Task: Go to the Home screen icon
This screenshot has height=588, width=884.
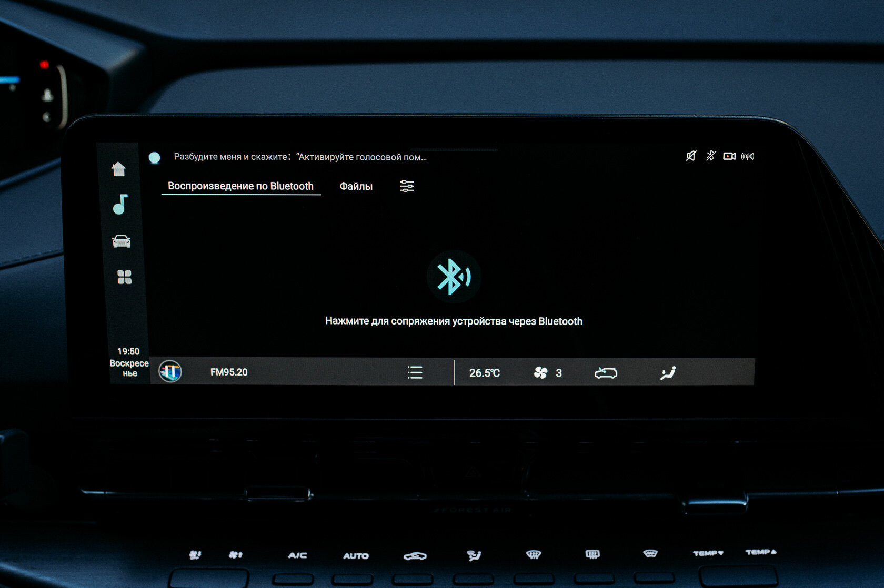Action: 119,169
